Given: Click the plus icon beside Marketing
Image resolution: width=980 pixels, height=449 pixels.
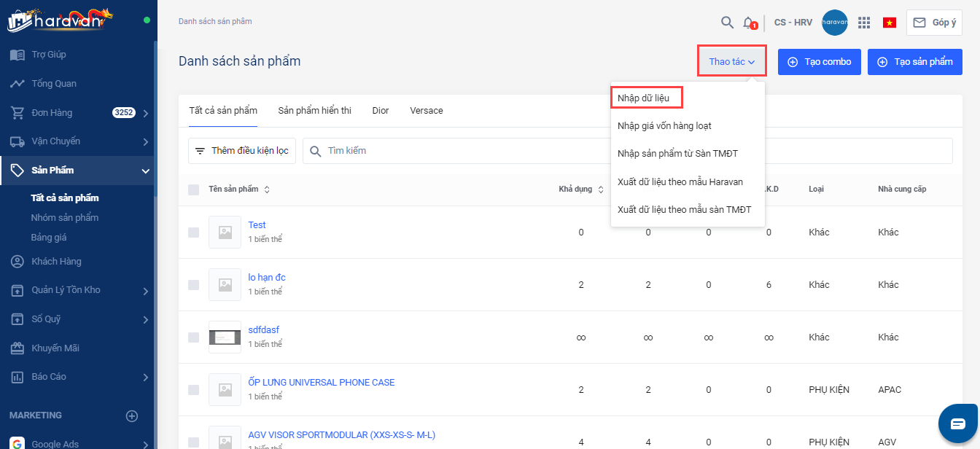Looking at the screenshot, I should click(132, 415).
